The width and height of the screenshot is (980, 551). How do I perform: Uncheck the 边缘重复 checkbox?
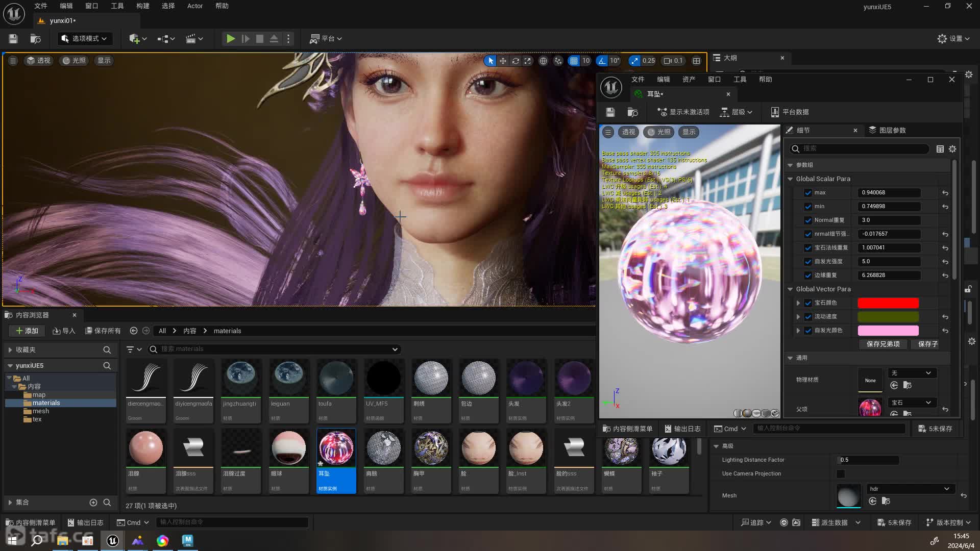(x=808, y=275)
